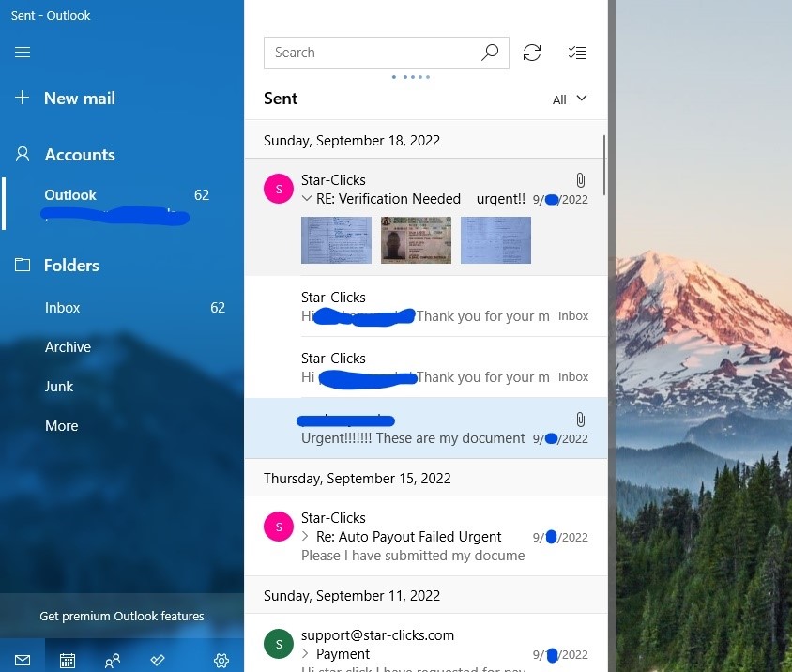792x672 pixels.
Task: Click the message list scrollbar
Action: [x=604, y=165]
